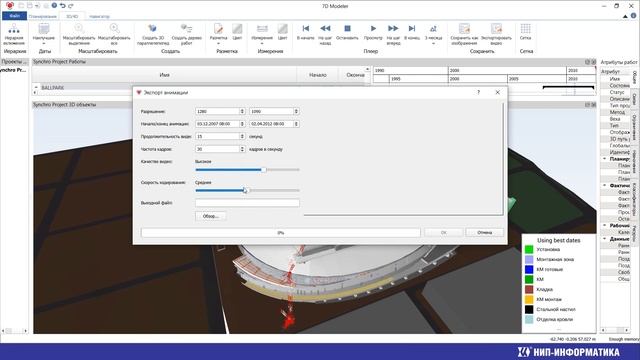The height and width of the screenshot is (360, 640).
Task: Collapse the Планируемые attribute group
Action: [x=604, y=159]
